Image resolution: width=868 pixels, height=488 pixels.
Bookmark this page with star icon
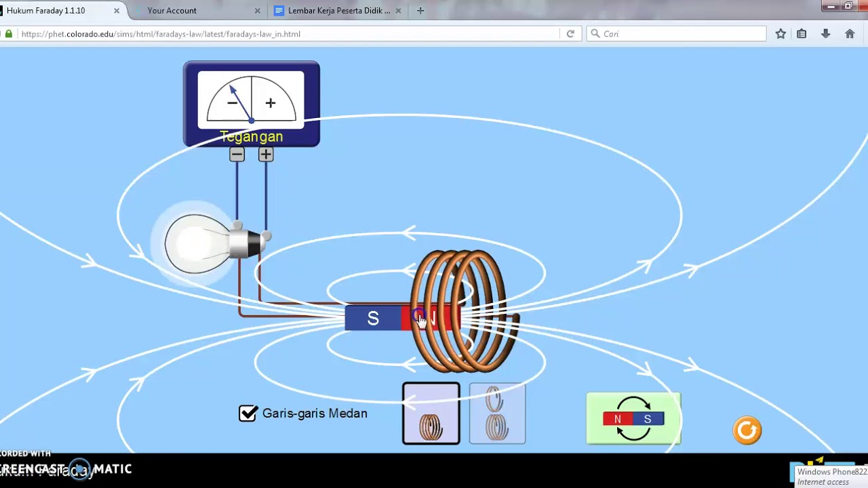(x=781, y=34)
